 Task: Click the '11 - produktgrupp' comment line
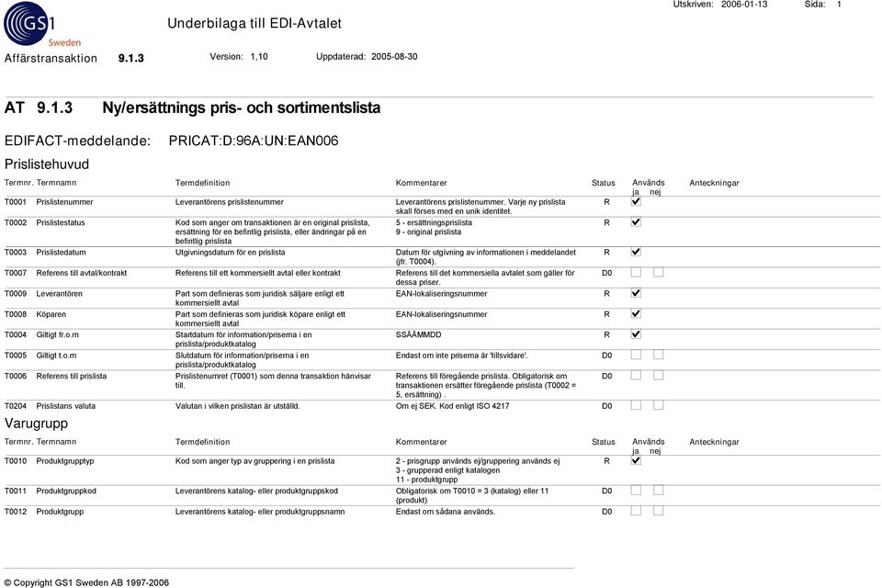426,480
